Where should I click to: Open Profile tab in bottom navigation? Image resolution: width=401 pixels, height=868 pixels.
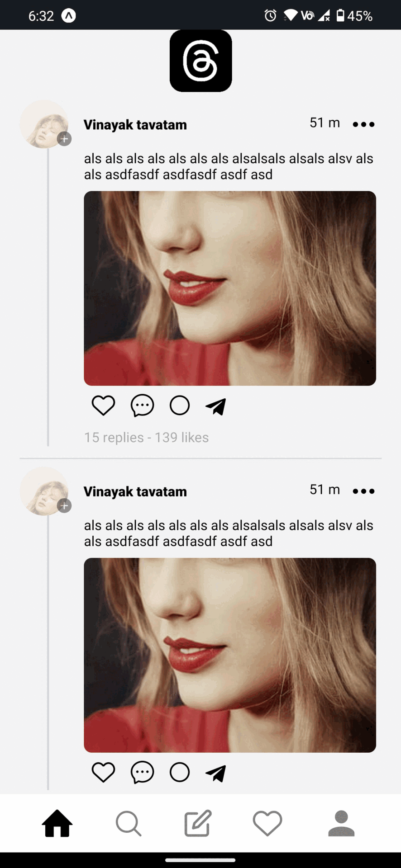[x=341, y=823]
